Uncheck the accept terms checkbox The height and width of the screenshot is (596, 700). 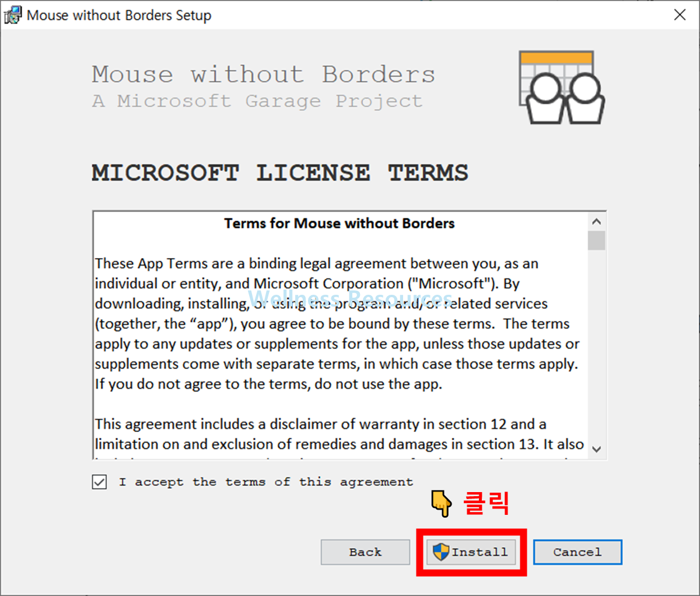pyautogui.click(x=100, y=482)
